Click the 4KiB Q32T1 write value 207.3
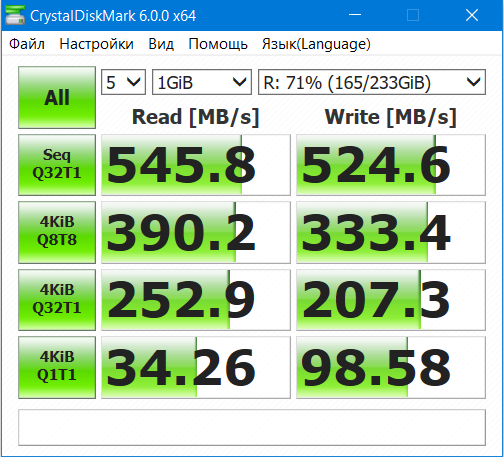Viewport: 504px width, 457px height. click(x=391, y=300)
